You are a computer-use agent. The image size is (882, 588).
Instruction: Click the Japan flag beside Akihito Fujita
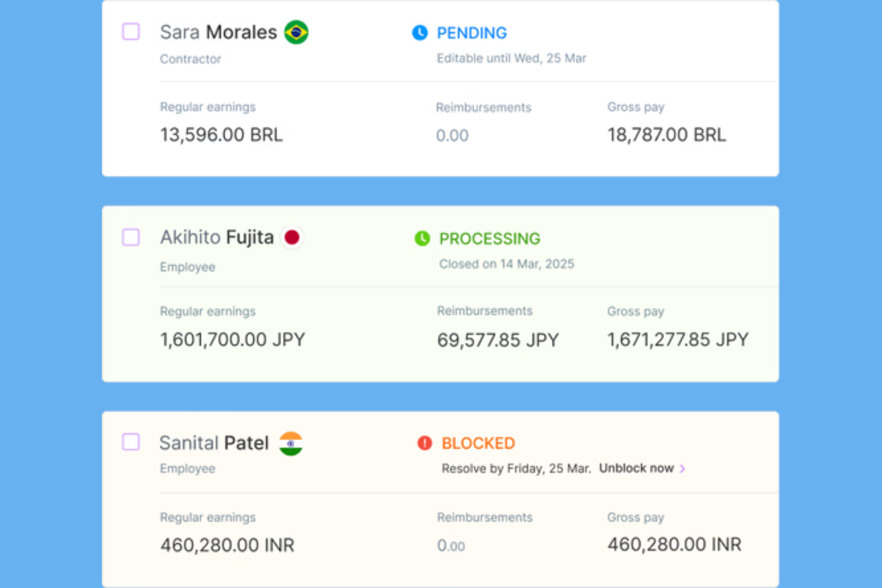point(292,237)
